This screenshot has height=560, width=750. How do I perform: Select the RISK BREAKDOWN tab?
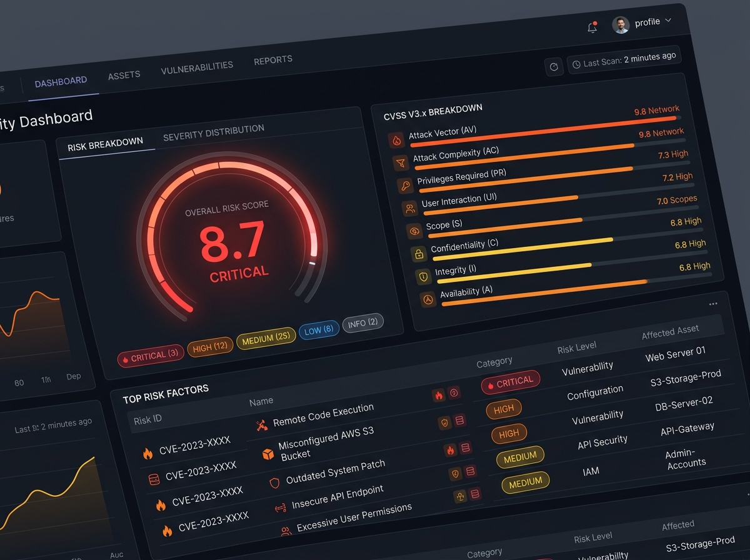click(105, 145)
